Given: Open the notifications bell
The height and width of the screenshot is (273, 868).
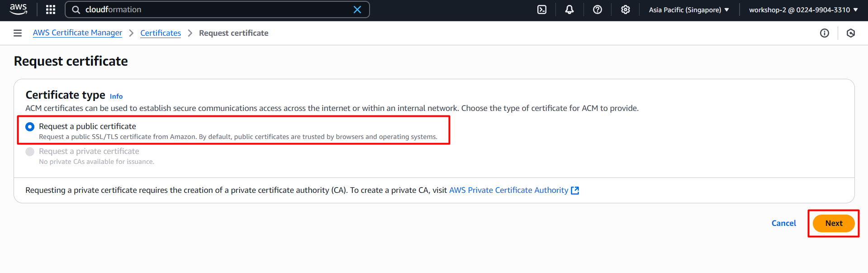Looking at the screenshot, I should (x=569, y=10).
